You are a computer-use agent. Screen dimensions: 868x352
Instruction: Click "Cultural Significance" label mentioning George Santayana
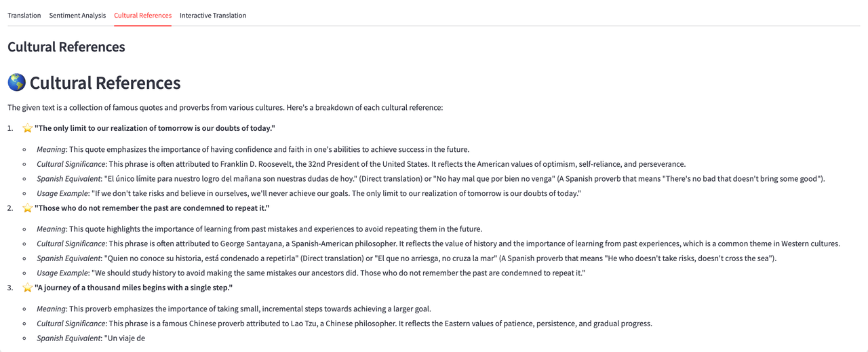tap(71, 243)
